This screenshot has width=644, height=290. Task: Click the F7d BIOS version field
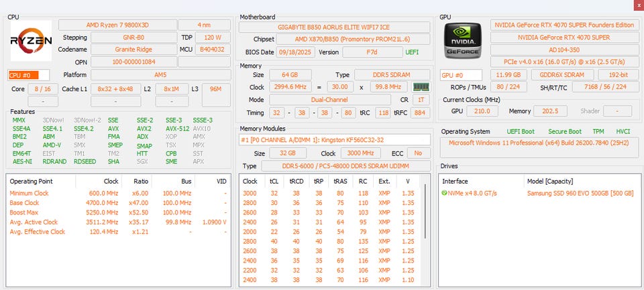pyautogui.click(x=372, y=52)
